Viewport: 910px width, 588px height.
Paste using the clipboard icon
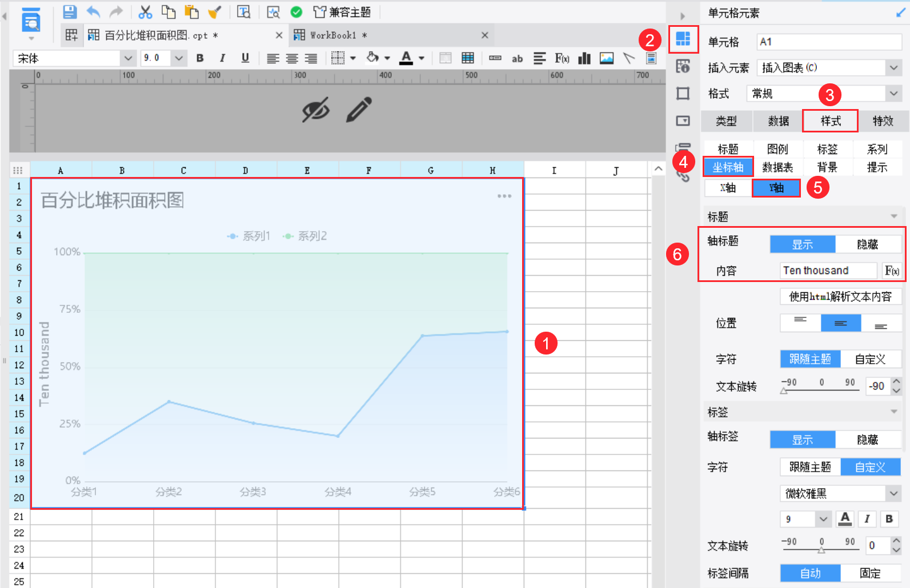191,12
